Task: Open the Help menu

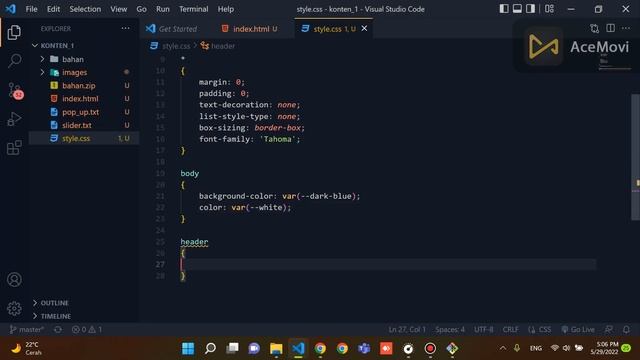Action: (226, 9)
